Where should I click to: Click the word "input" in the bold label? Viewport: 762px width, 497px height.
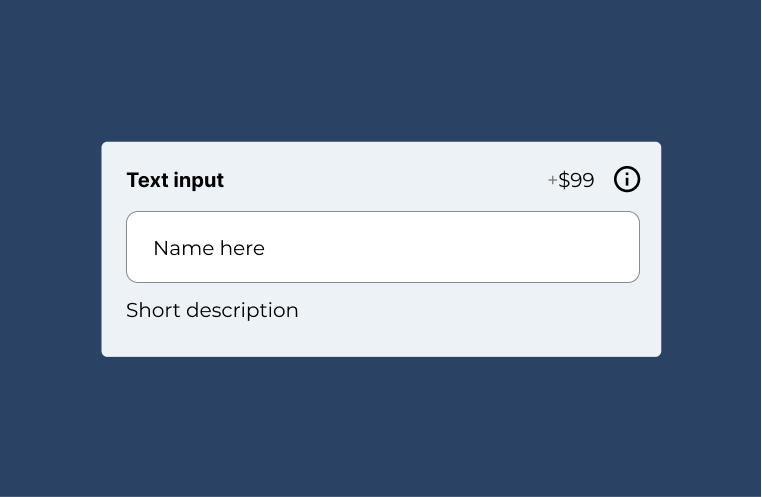pyautogui.click(x=199, y=180)
